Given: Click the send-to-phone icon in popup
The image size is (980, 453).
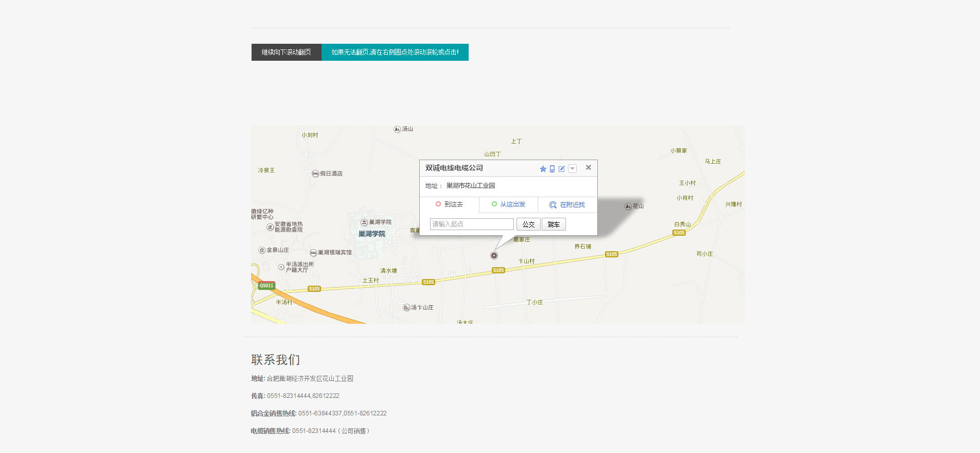Looking at the screenshot, I should coord(552,169).
